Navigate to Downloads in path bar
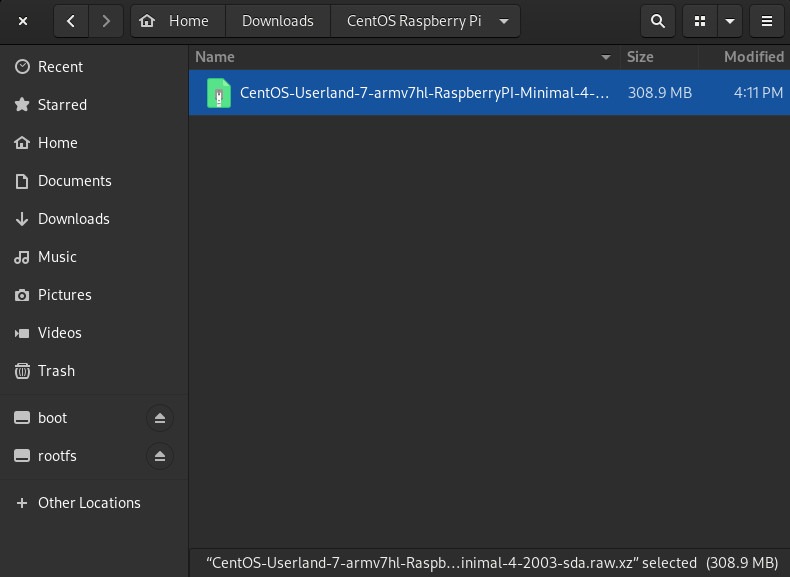Viewport: 790px width, 577px height. point(278,21)
